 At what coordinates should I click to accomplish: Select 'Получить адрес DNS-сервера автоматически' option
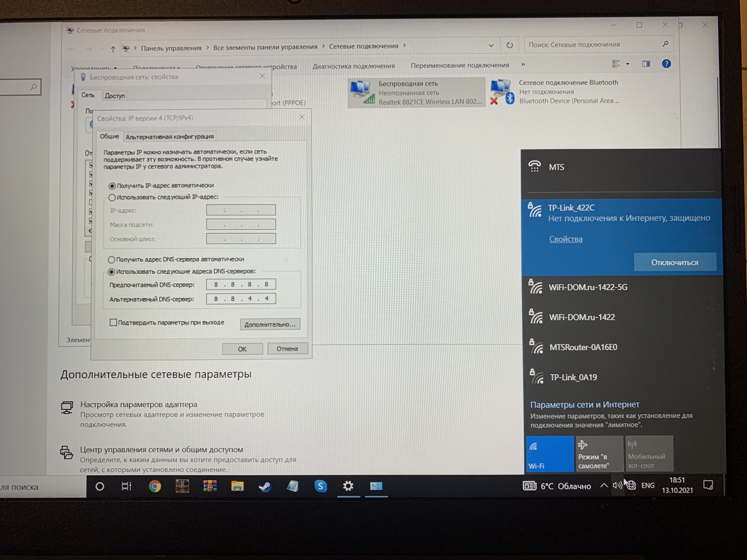coord(112,260)
